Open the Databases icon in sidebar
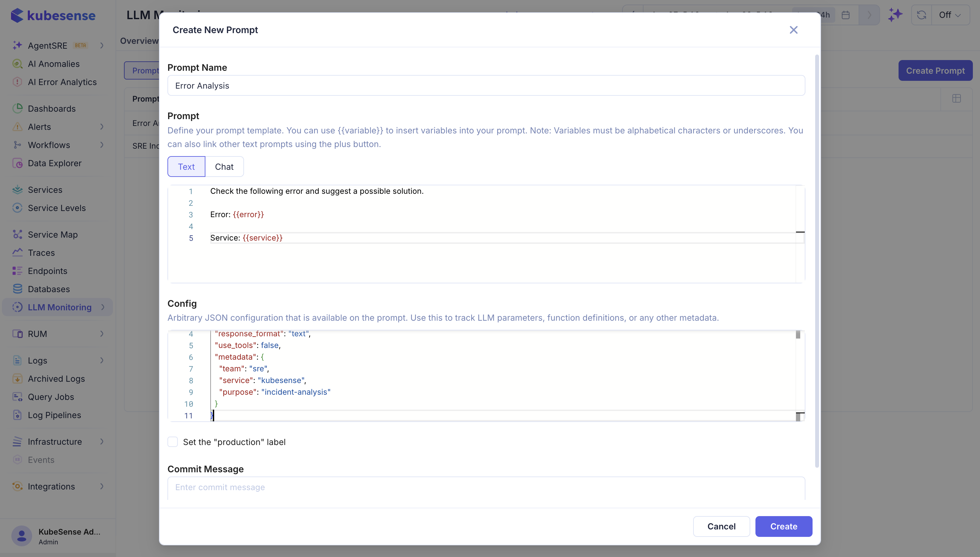 [x=17, y=289]
